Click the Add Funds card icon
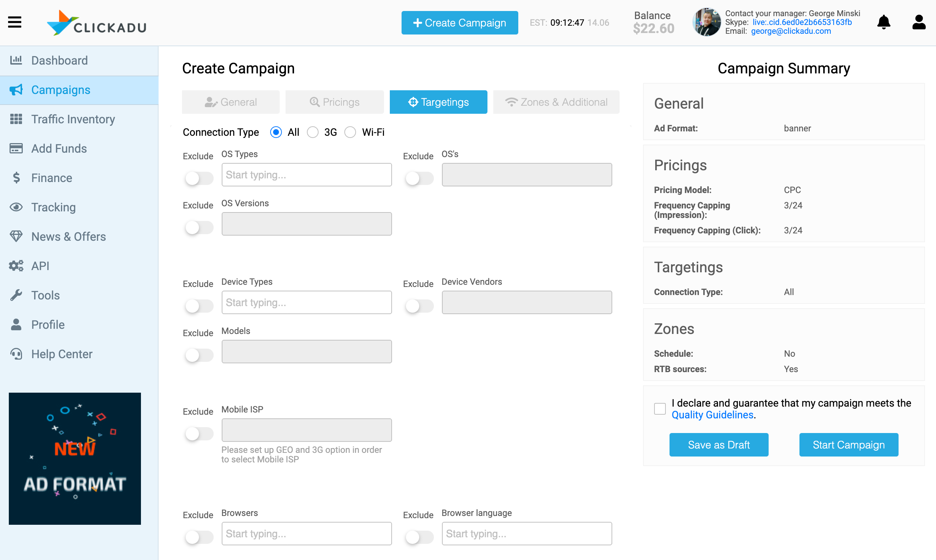Image resolution: width=936 pixels, height=560 pixels. (16, 148)
